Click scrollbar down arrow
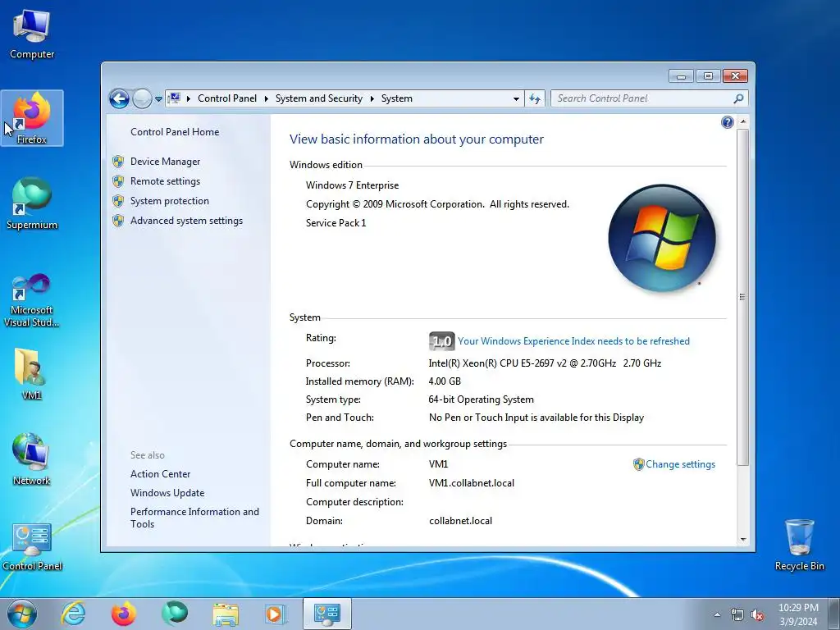This screenshot has width=840, height=630. tap(743, 540)
